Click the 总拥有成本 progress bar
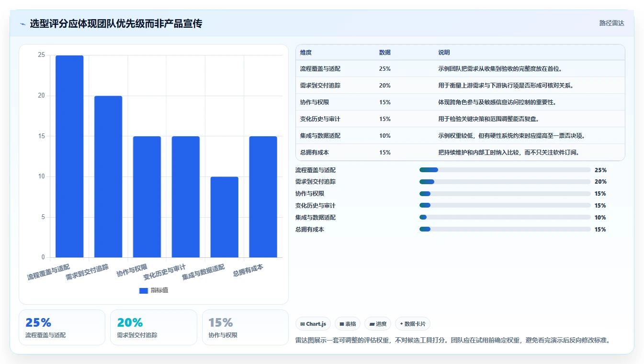Image resolution: width=644 pixels, height=364 pixels. pyautogui.click(x=505, y=229)
